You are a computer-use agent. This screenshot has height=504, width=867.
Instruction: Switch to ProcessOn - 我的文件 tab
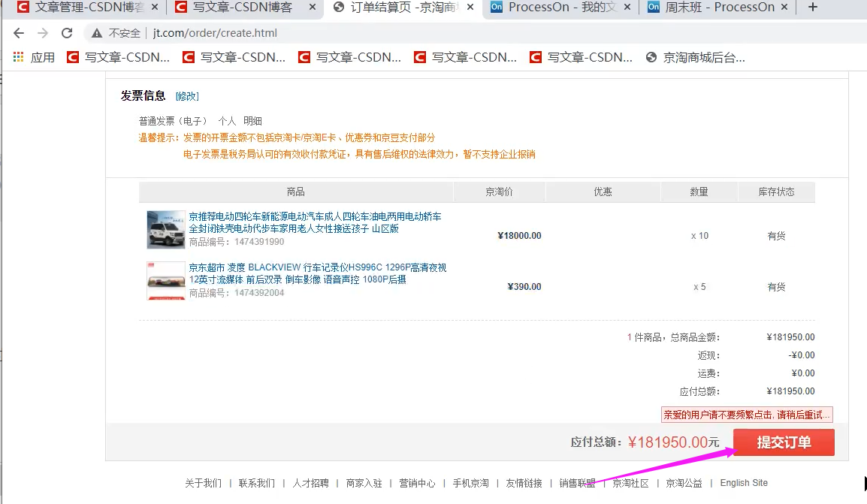coord(562,8)
